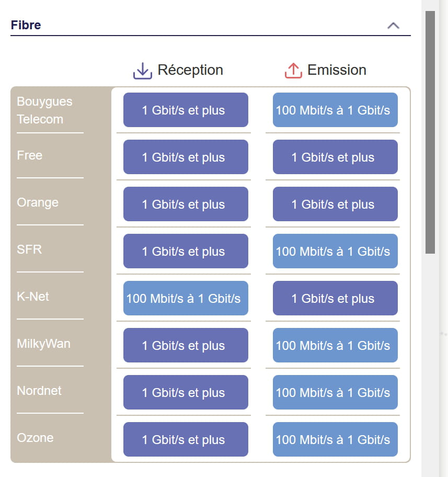Select the Fibre section heading
The height and width of the screenshot is (477, 448).
click(26, 25)
